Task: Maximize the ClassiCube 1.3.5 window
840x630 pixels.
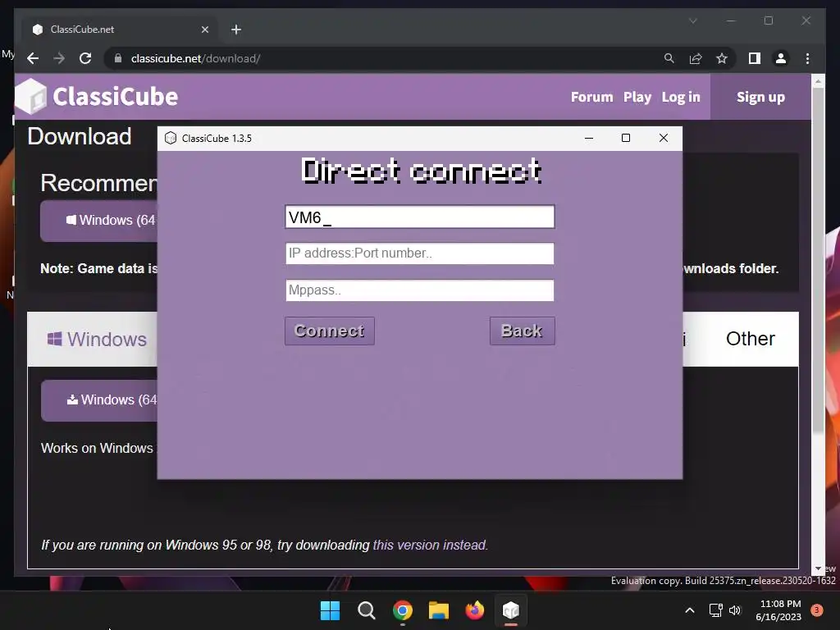Action: [x=626, y=138]
